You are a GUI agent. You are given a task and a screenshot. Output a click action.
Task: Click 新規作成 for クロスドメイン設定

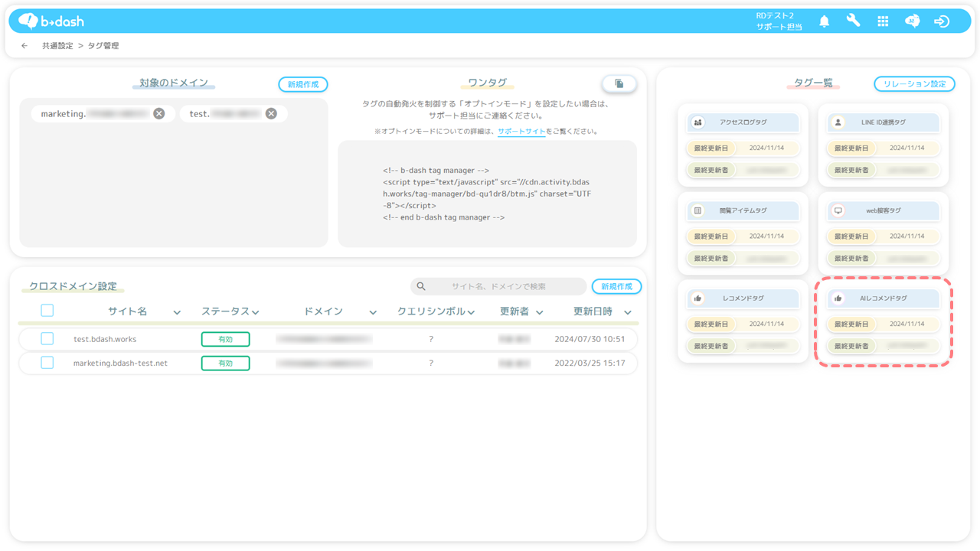(616, 286)
